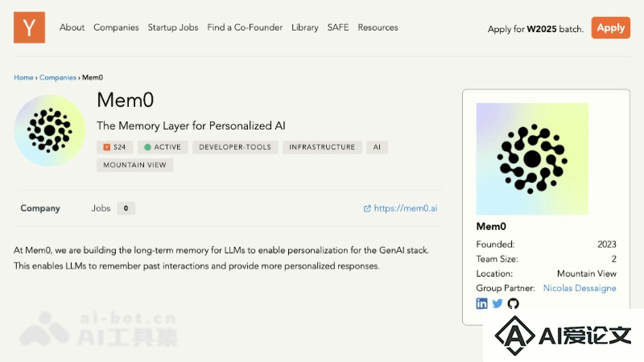Open the About menu item

(72, 27)
